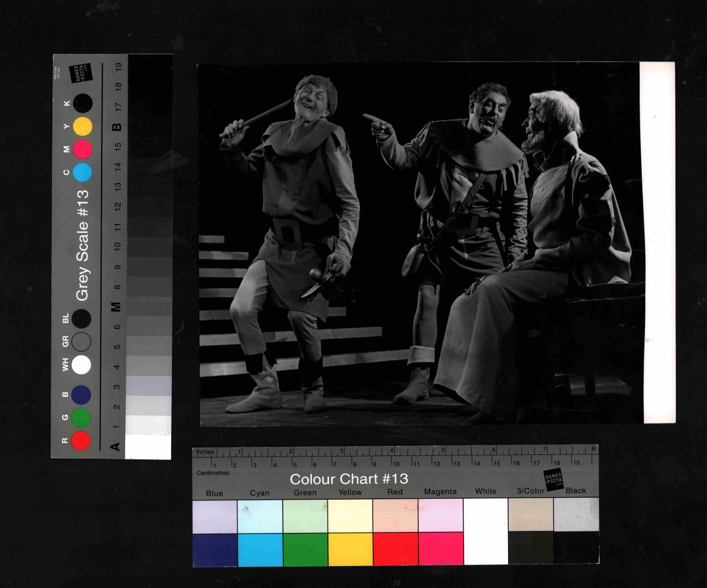Select the saturated red swatch on Colour Chart
Viewport: 707px width, 588px height.
395,549
